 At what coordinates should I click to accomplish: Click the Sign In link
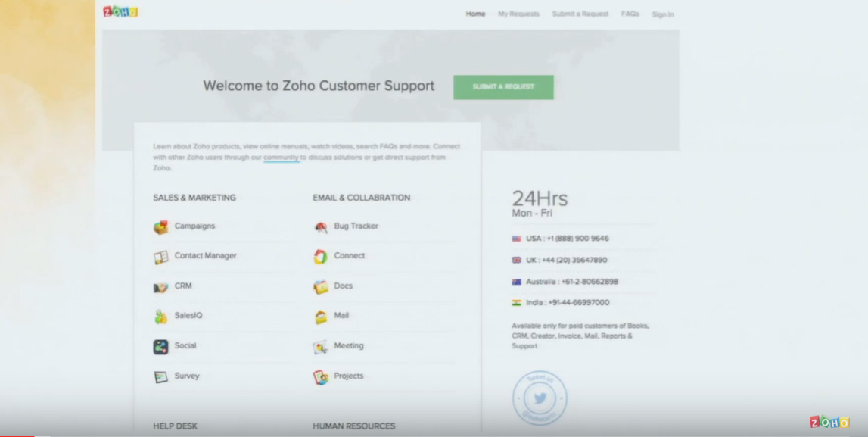662,14
